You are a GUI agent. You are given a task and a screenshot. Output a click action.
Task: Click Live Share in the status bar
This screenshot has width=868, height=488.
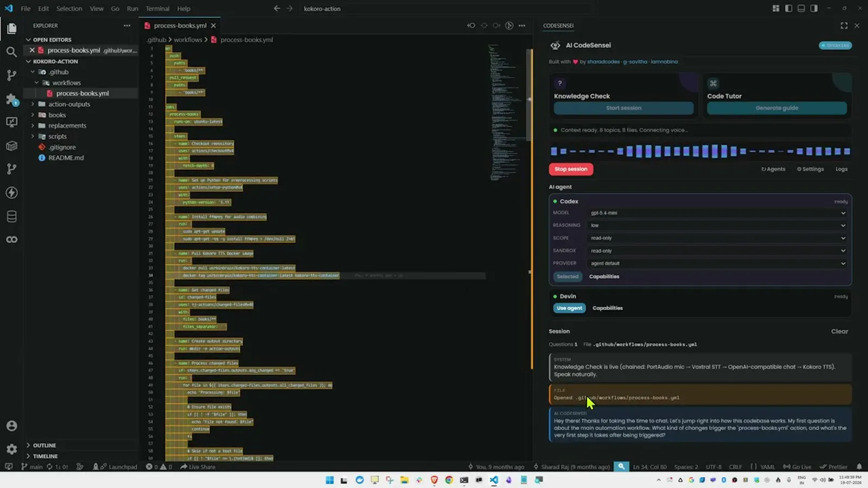tap(198, 467)
